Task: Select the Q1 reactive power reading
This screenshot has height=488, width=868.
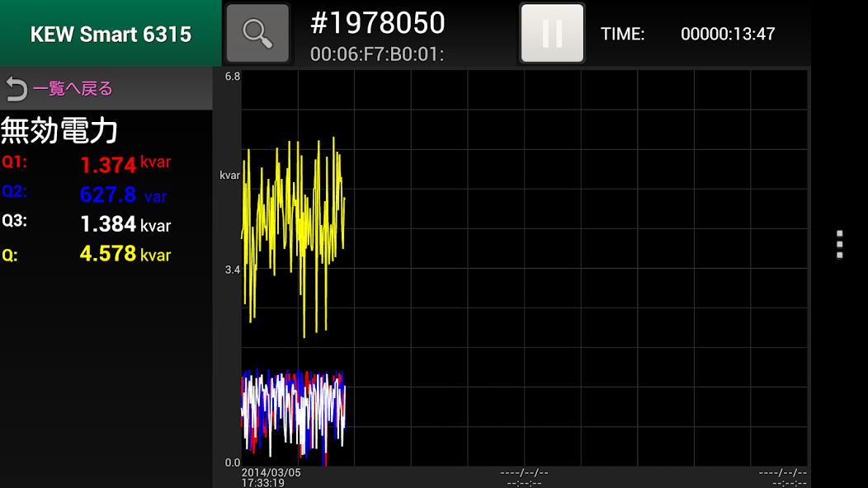Action: pos(108,164)
